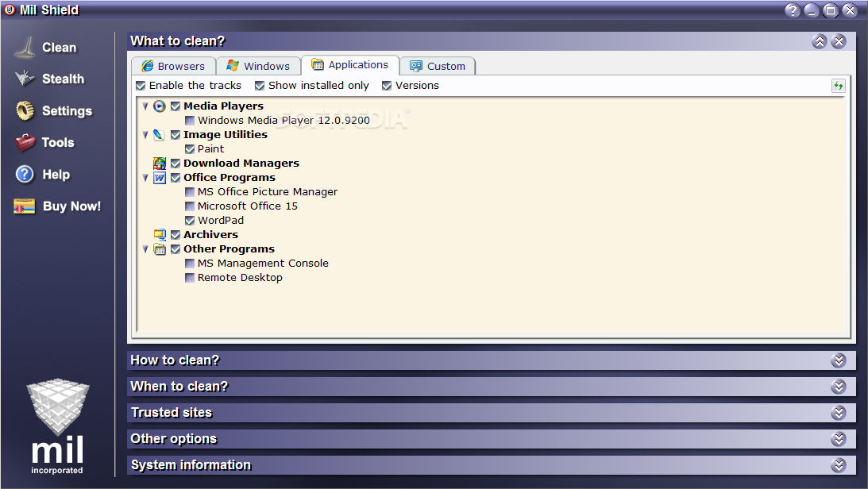This screenshot has height=489, width=868.
Task: Switch to the Windows tab
Action: coord(259,66)
